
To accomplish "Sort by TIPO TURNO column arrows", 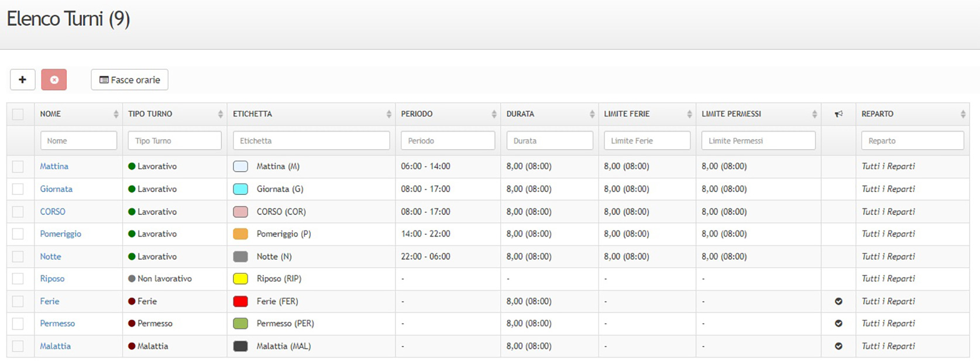I will tap(220, 114).
